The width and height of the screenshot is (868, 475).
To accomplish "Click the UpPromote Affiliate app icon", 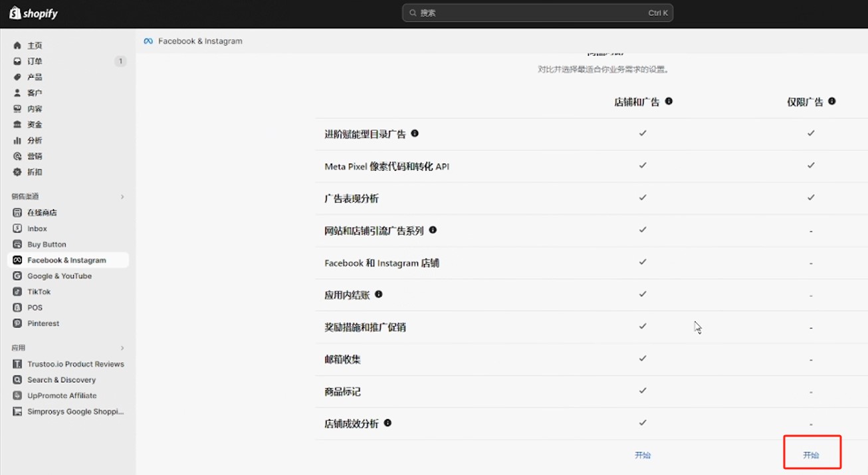I will 17,396.
